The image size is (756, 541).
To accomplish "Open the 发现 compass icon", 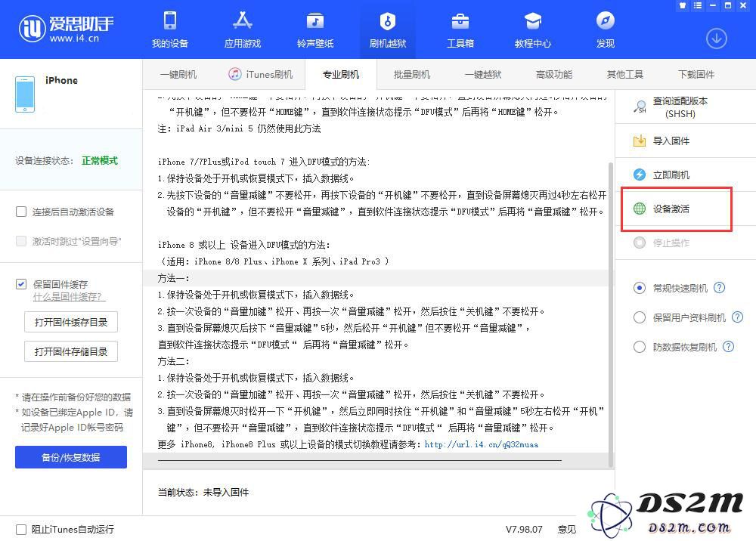I will pyautogui.click(x=606, y=20).
